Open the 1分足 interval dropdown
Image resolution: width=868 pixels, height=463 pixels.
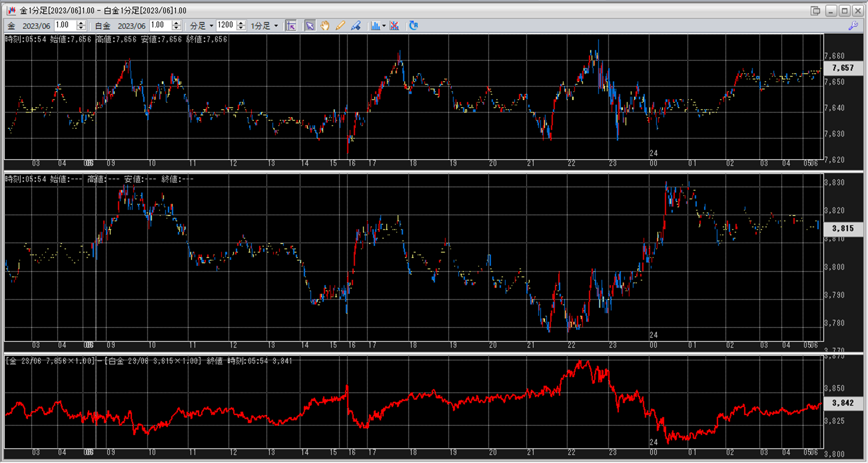pos(276,26)
